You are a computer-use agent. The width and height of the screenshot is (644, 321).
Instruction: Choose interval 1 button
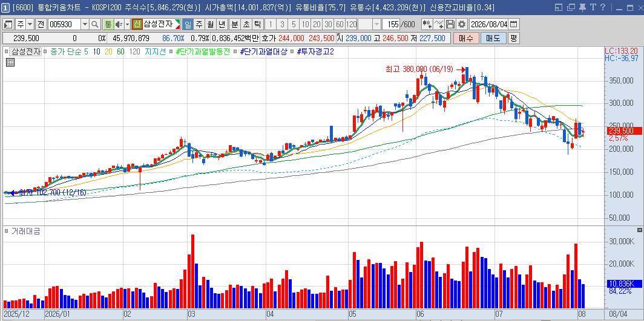click(271, 24)
